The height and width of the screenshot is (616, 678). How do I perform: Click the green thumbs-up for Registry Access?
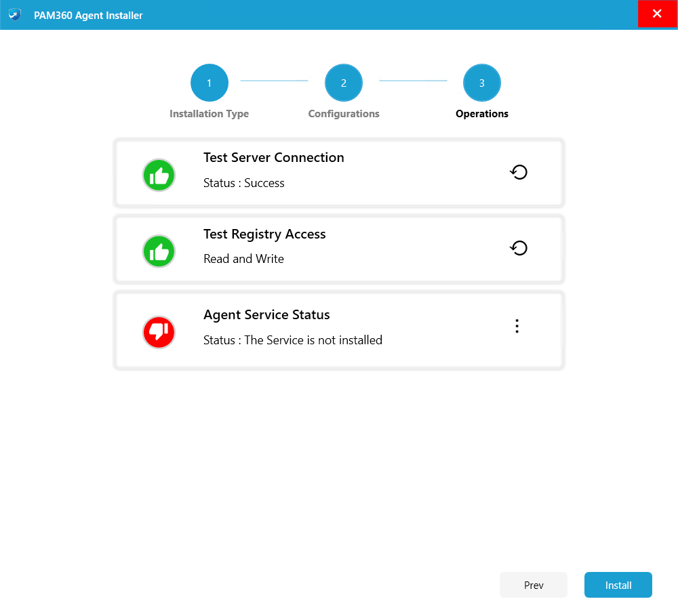(159, 251)
